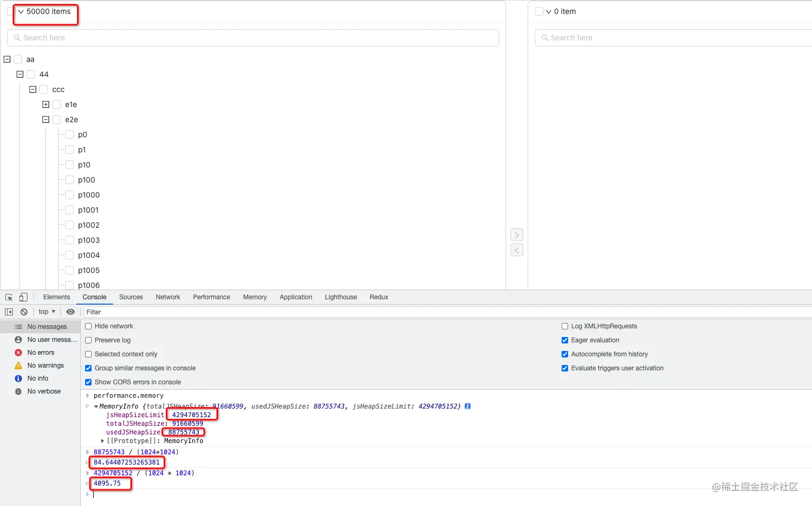Image resolution: width=812 pixels, height=506 pixels.
Task: Clear the console with the clear icon
Action: (24, 312)
